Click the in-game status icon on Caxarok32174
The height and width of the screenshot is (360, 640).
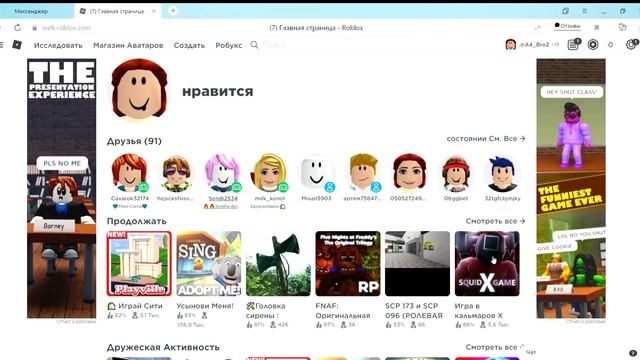(143, 187)
